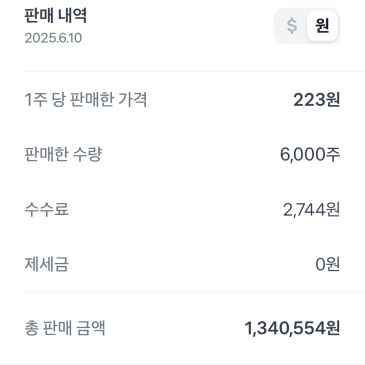This screenshot has height=365, width=365.
Task: Click the $/원 currency switcher background
Action: tap(307, 26)
